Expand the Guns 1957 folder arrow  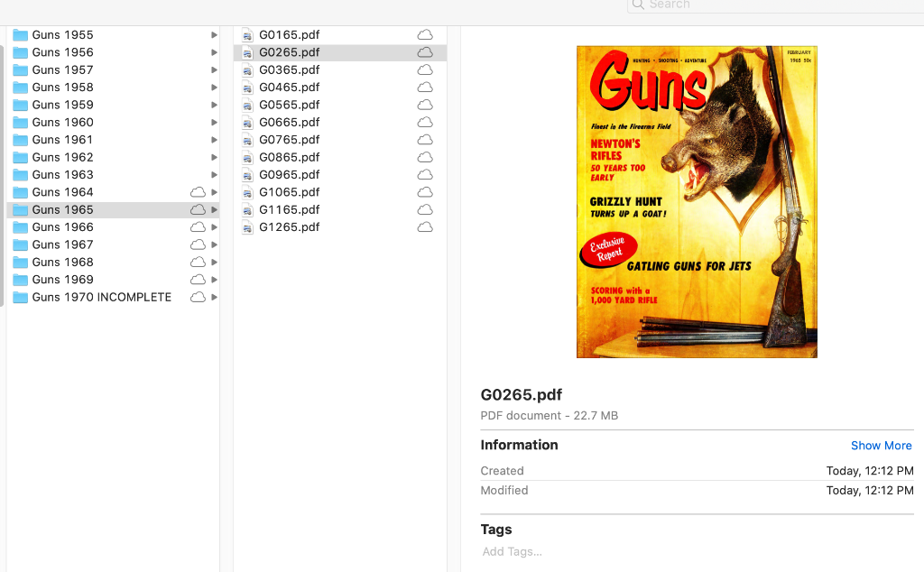[x=215, y=70]
